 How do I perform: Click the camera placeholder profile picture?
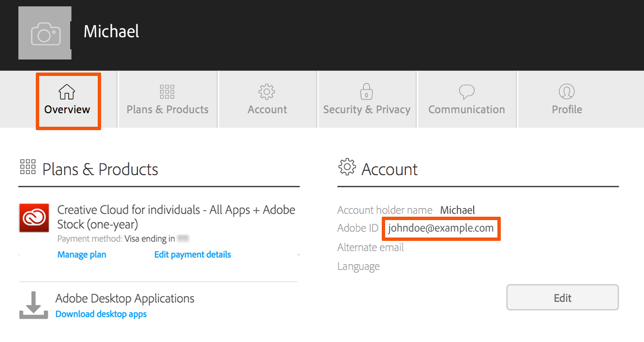[x=45, y=33]
